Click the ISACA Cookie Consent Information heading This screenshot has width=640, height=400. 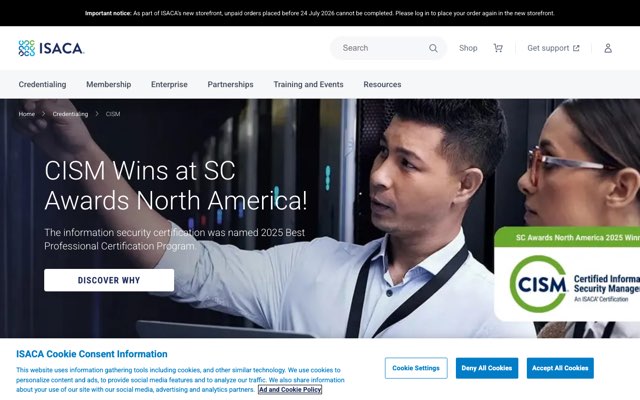pyautogui.click(x=92, y=354)
